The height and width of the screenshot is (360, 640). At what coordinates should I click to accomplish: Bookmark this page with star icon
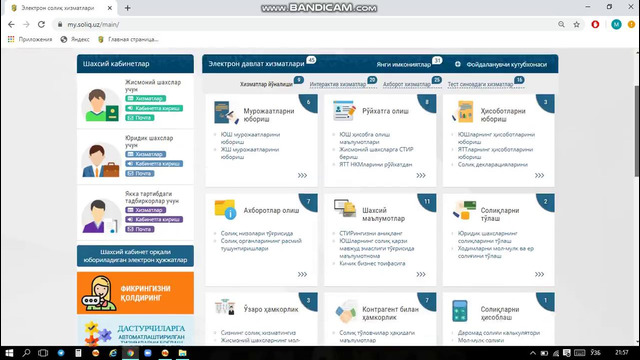pyautogui.click(x=576, y=24)
